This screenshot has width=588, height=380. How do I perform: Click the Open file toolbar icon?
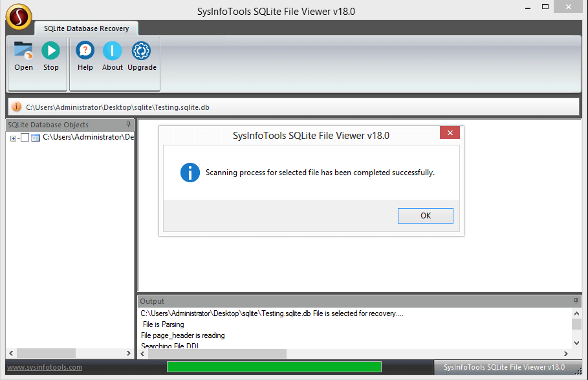[23, 50]
